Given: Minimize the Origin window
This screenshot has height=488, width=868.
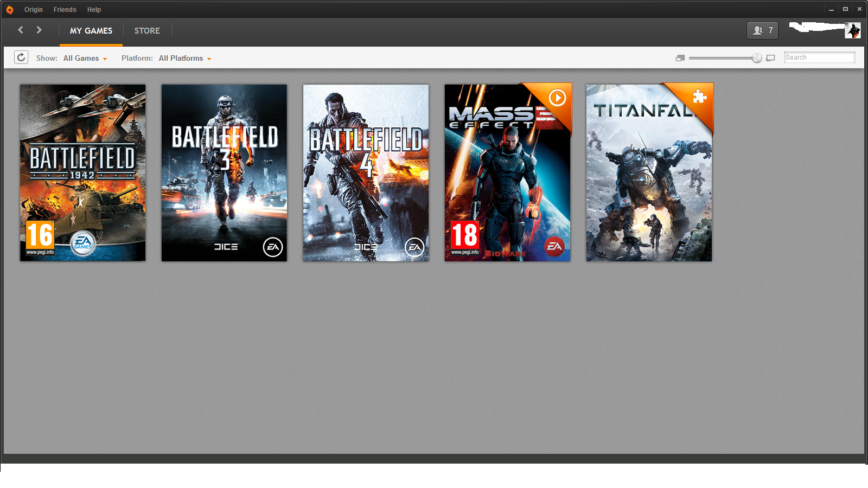Looking at the screenshot, I should pyautogui.click(x=831, y=9).
